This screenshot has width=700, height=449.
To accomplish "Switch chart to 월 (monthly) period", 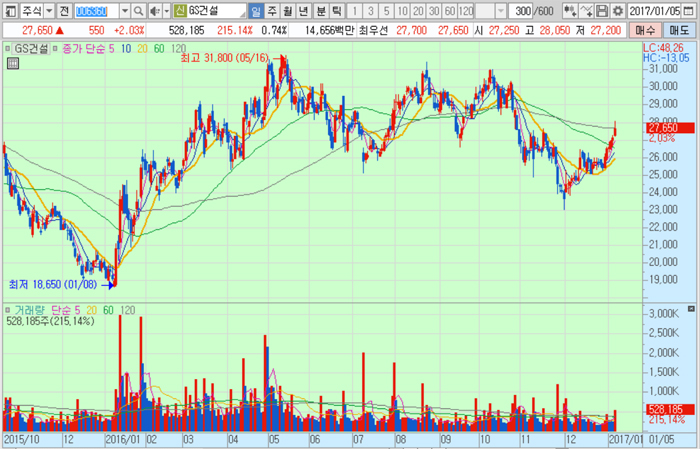I will [x=288, y=11].
